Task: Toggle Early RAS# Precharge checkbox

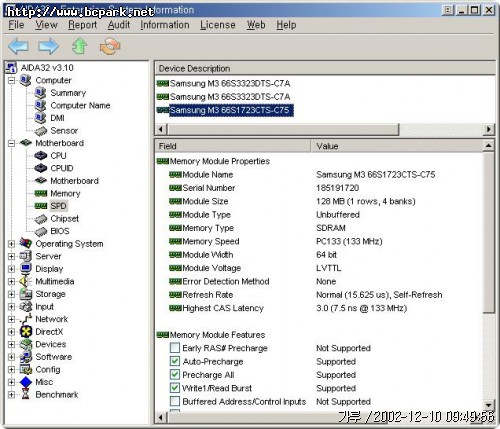Action: tap(175, 348)
